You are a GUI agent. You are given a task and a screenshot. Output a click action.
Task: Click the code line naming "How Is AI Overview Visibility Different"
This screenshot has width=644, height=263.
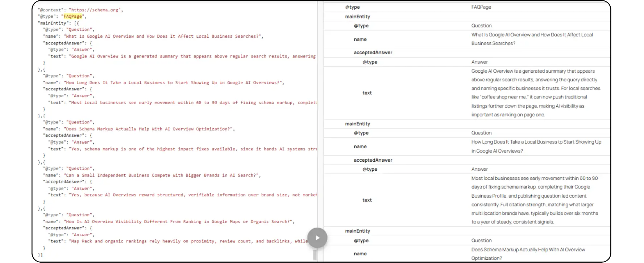(169, 221)
